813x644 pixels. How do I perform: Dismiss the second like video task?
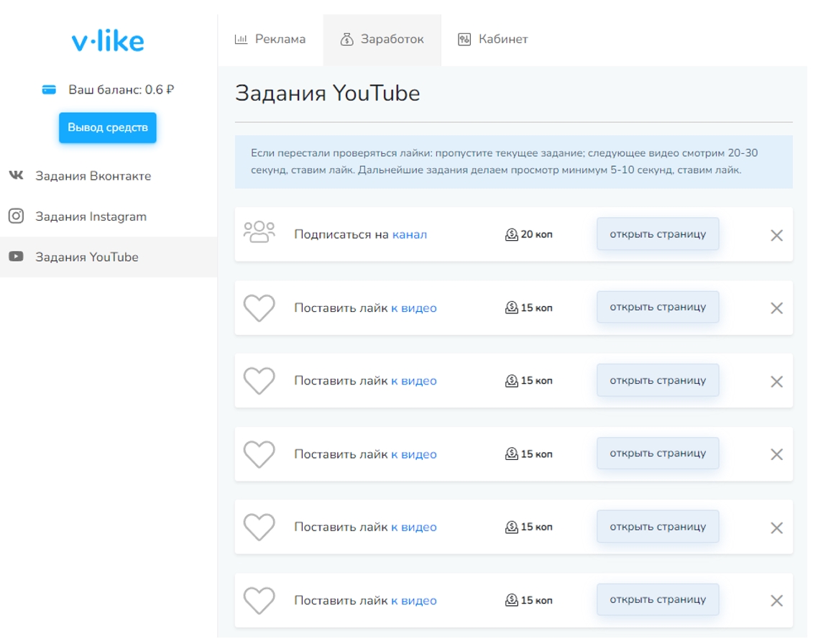pyautogui.click(x=776, y=382)
